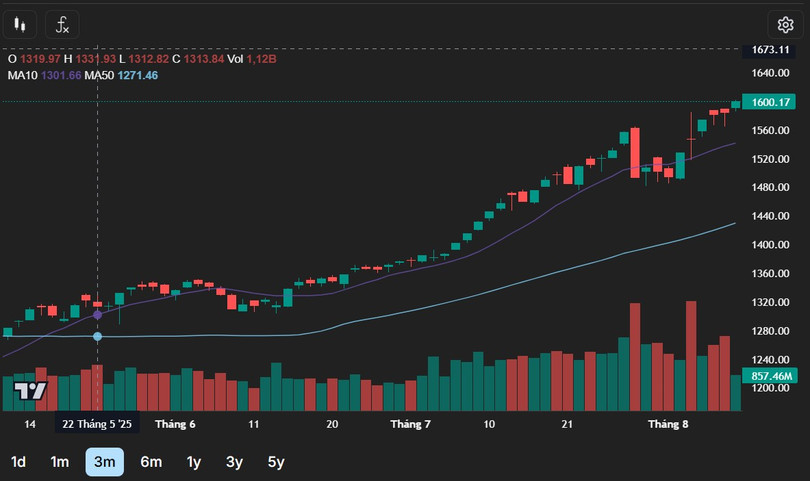Select the 1d time range

18,461
